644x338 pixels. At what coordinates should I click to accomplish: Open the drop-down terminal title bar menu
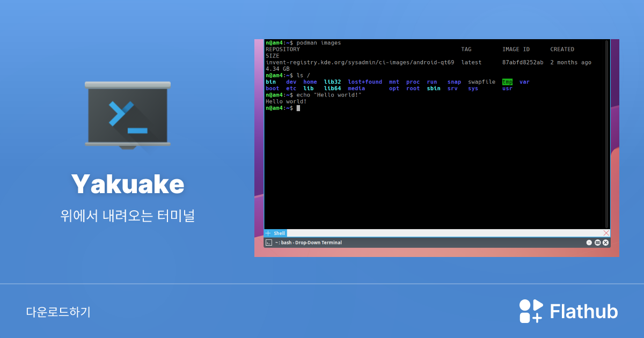(597, 242)
